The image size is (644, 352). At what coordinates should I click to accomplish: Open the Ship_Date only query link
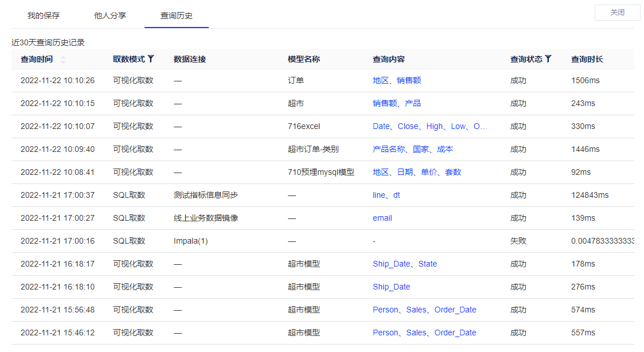tap(391, 287)
